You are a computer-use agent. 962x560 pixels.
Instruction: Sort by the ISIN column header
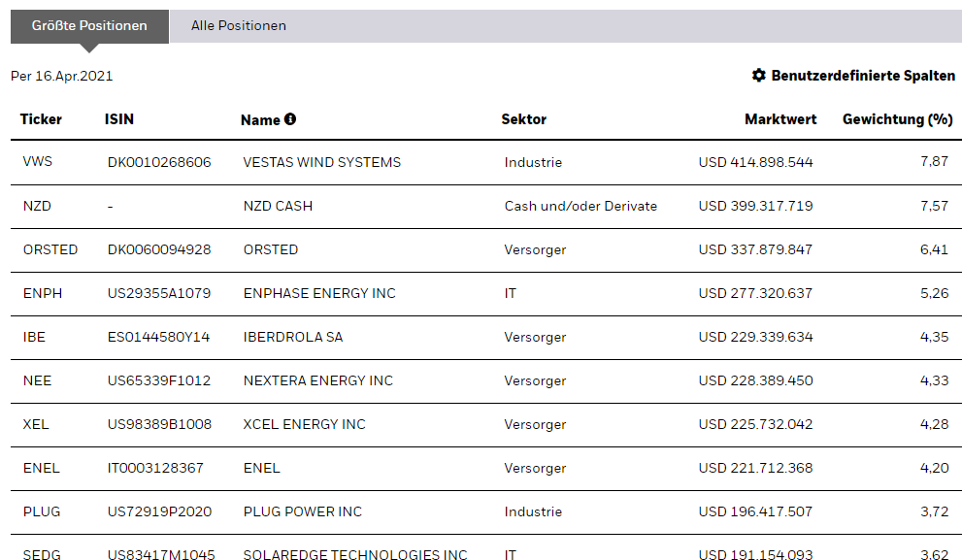119,119
